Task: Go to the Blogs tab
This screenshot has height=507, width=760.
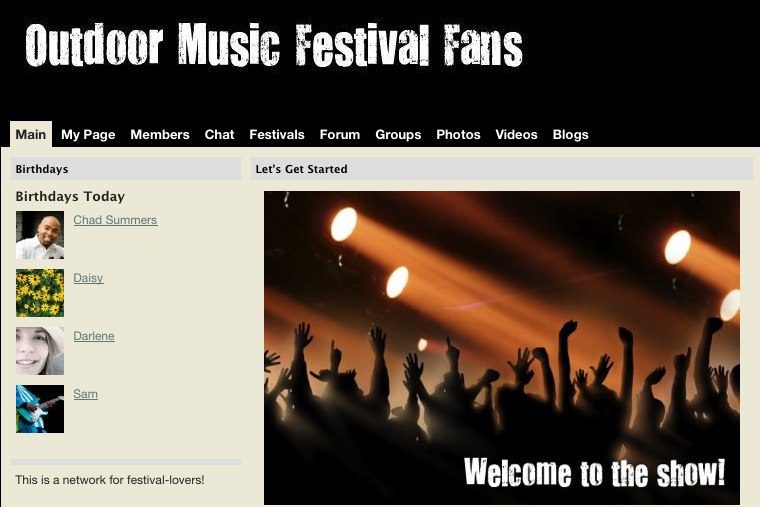Action: pyautogui.click(x=570, y=134)
